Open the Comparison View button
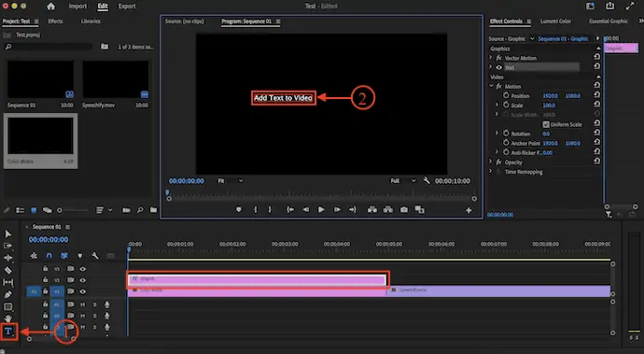This screenshot has width=644, height=354. point(419,209)
